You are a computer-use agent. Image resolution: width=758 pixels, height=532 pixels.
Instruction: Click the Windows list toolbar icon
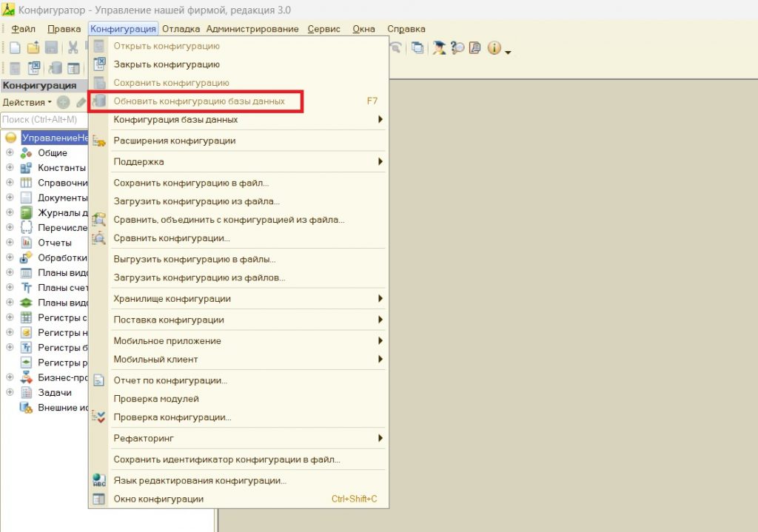click(x=418, y=48)
